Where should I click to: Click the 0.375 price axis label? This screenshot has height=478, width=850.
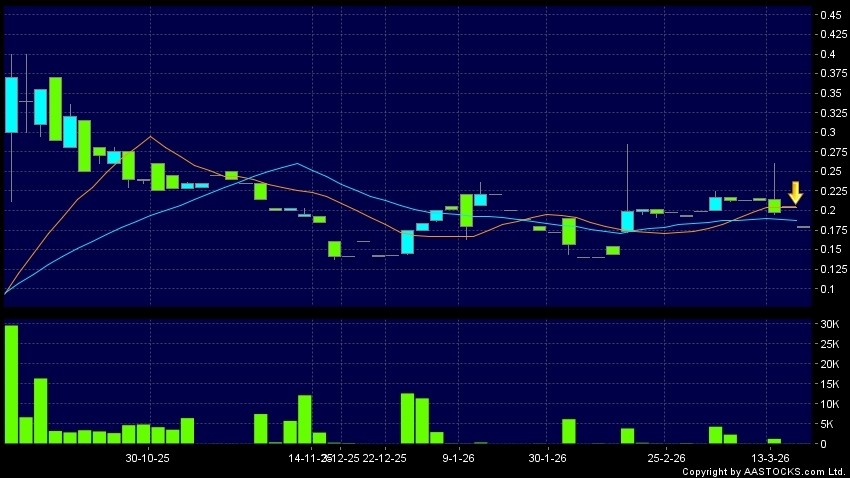point(829,74)
